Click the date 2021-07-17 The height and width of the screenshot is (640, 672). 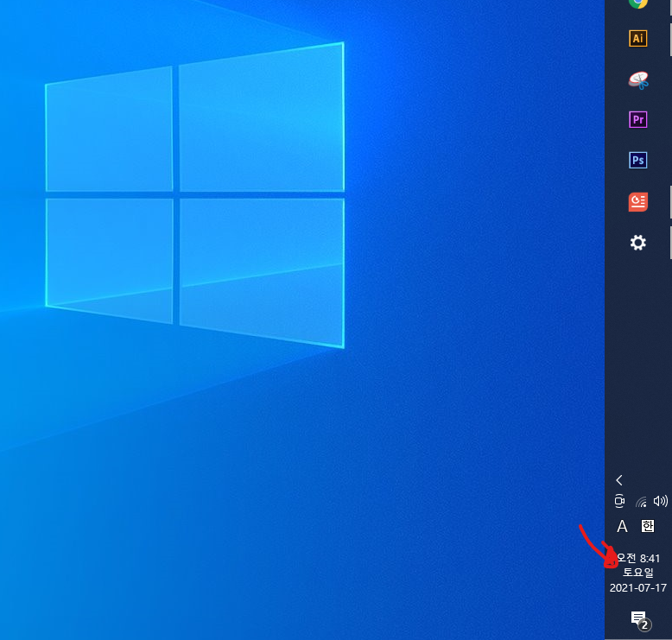(x=638, y=587)
